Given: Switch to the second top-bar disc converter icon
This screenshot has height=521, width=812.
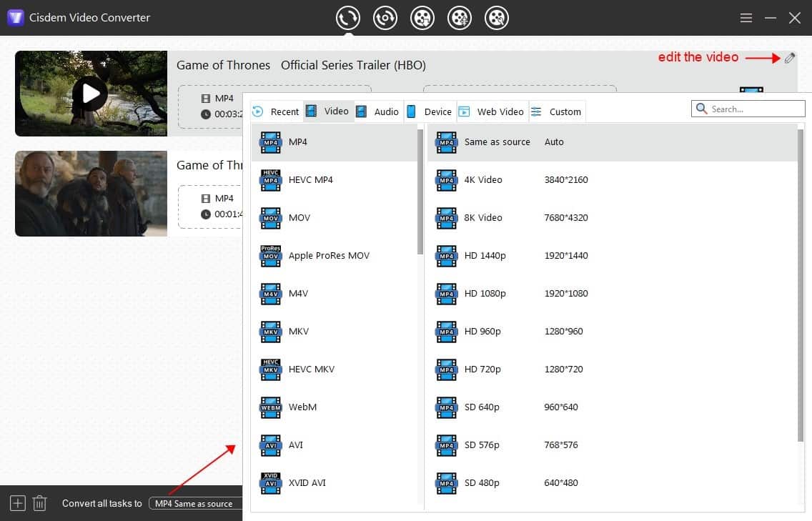Looking at the screenshot, I should (385, 18).
